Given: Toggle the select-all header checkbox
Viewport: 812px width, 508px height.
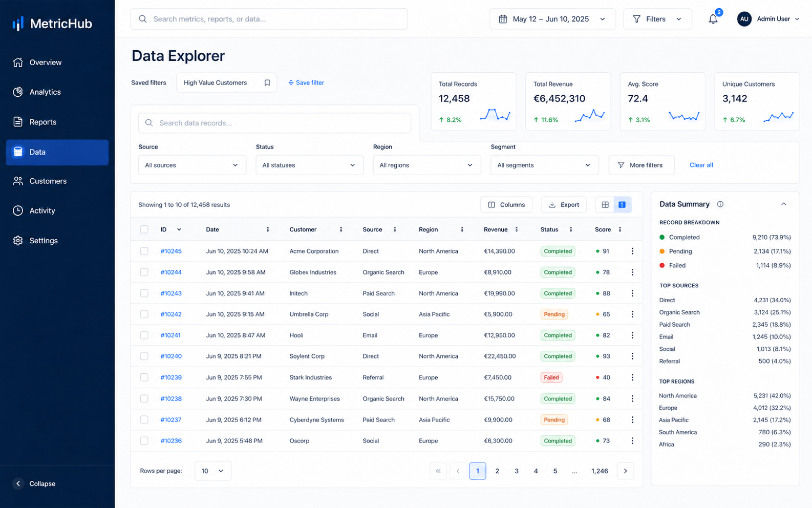Looking at the screenshot, I should click(x=144, y=229).
